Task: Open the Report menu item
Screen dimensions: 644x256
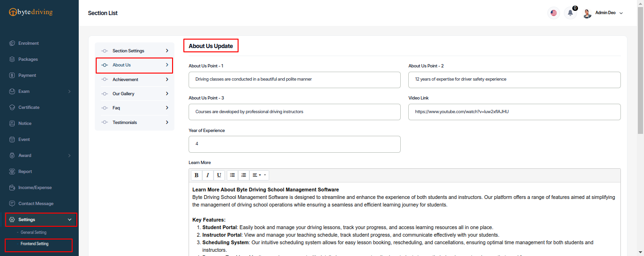Action: pos(25,172)
